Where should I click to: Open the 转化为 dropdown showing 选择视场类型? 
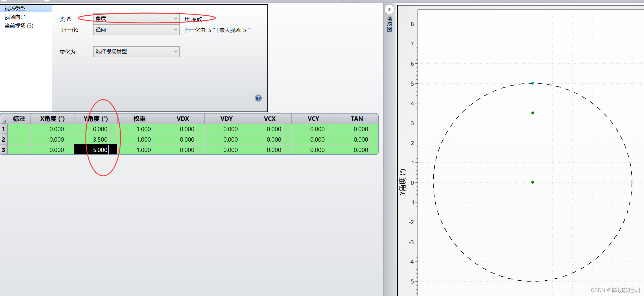click(136, 52)
